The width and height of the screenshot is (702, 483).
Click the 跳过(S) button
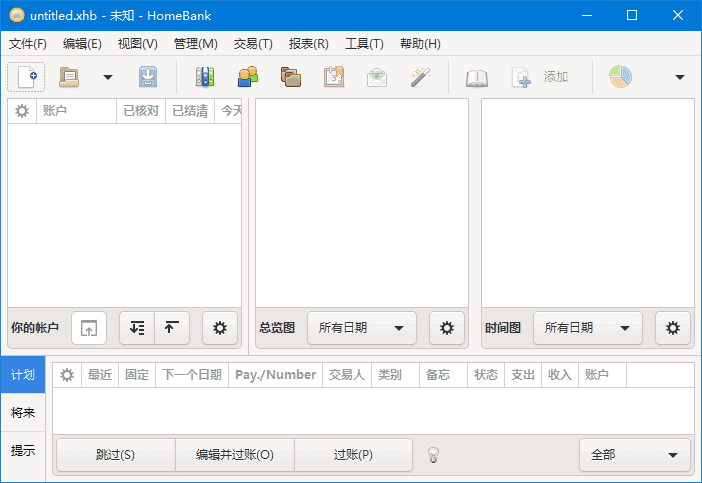115,455
